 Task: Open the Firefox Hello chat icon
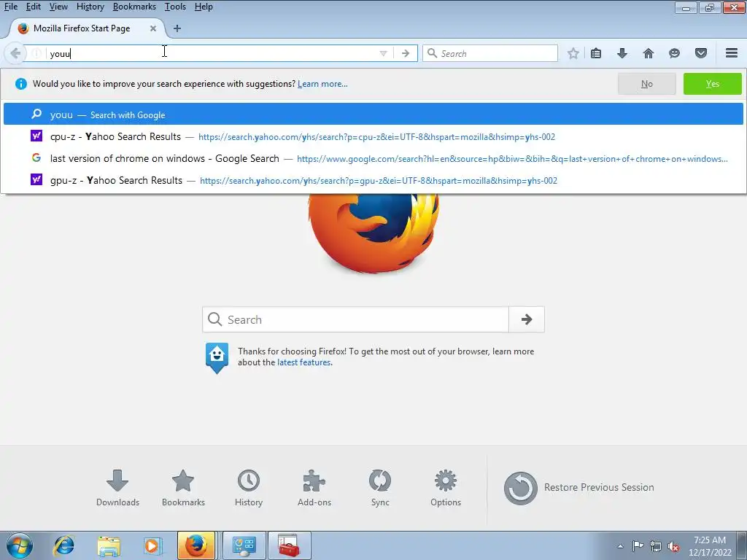(x=674, y=53)
